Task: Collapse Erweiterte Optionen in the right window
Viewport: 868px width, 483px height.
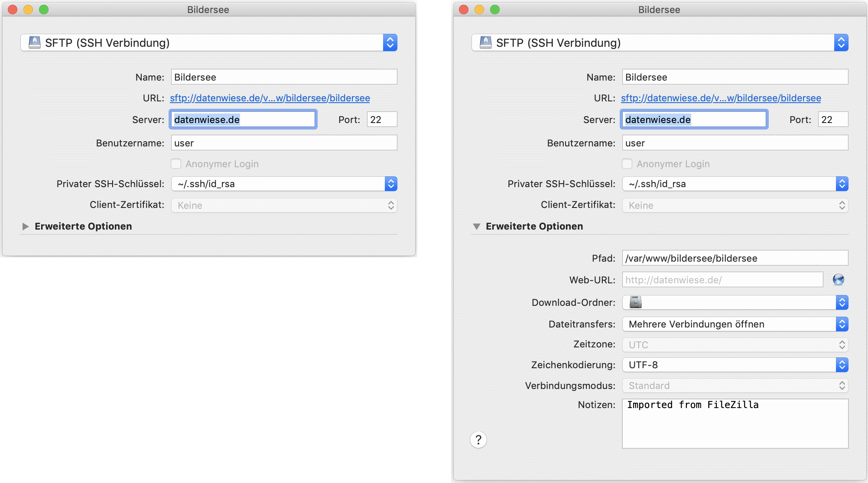Action: point(477,226)
